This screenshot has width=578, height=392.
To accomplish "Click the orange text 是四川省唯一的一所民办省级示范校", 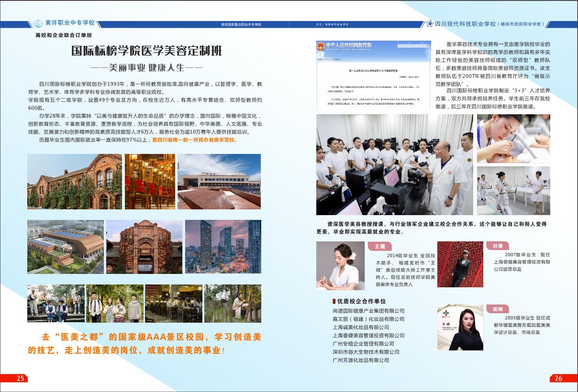I will [194, 141].
